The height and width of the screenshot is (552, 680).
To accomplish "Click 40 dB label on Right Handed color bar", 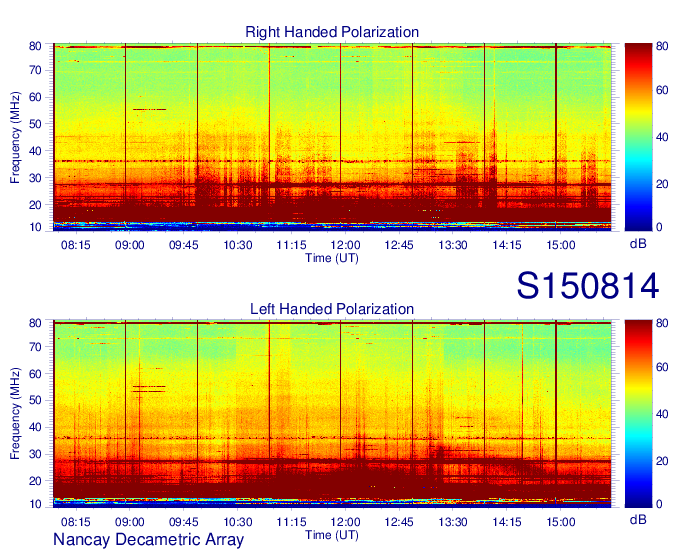I will (662, 137).
